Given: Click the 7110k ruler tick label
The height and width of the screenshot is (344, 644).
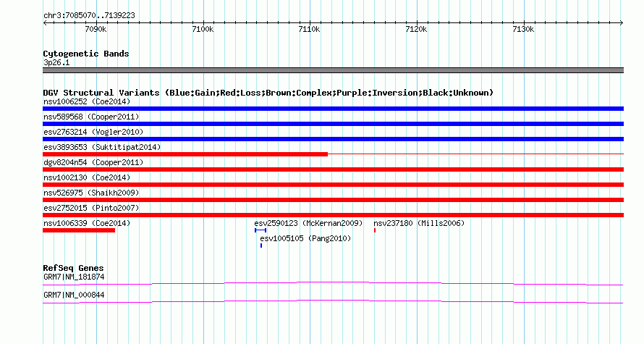Looking at the screenshot, I should pos(309,29).
